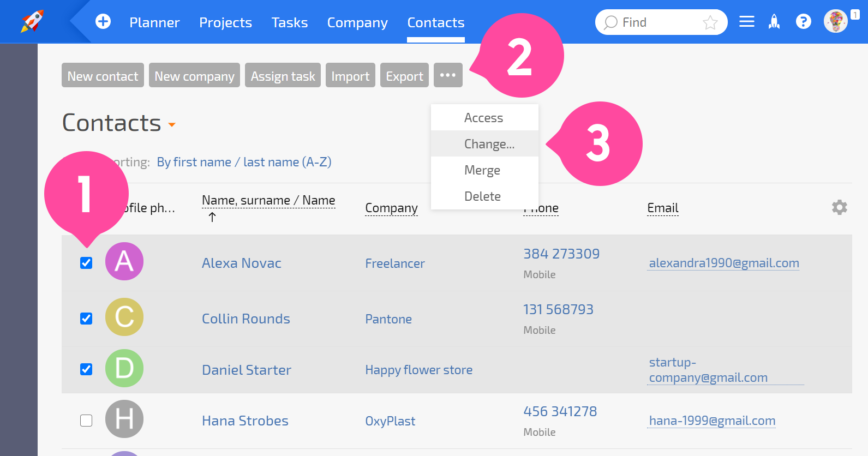Expand the Contacts heading dropdown arrow
868x456 pixels.
(172, 125)
